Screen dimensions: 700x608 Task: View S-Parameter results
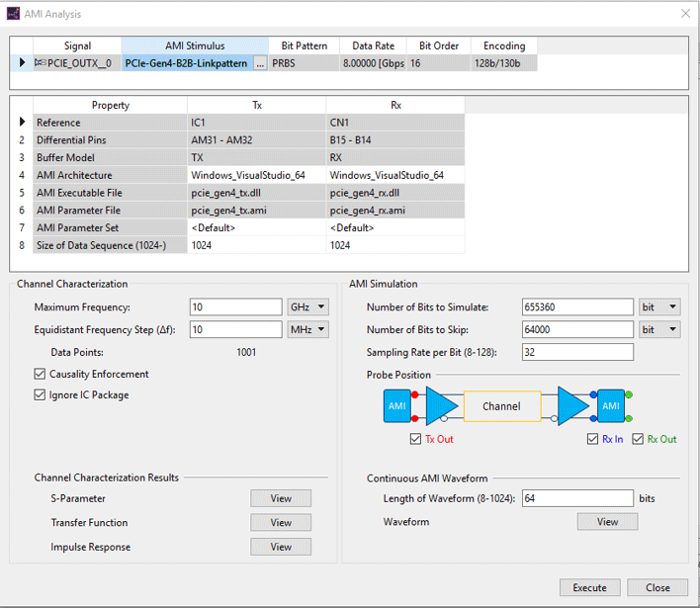pyautogui.click(x=281, y=498)
